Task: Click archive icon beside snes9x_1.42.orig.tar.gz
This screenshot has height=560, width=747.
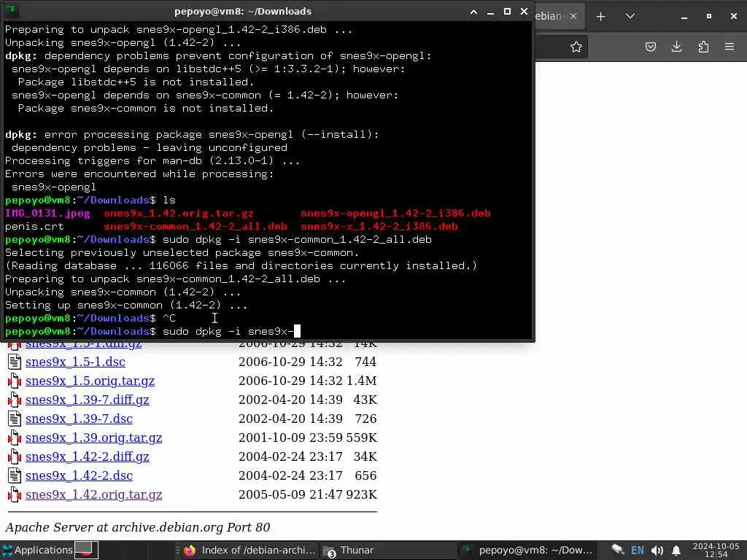Action: coord(15,495)
